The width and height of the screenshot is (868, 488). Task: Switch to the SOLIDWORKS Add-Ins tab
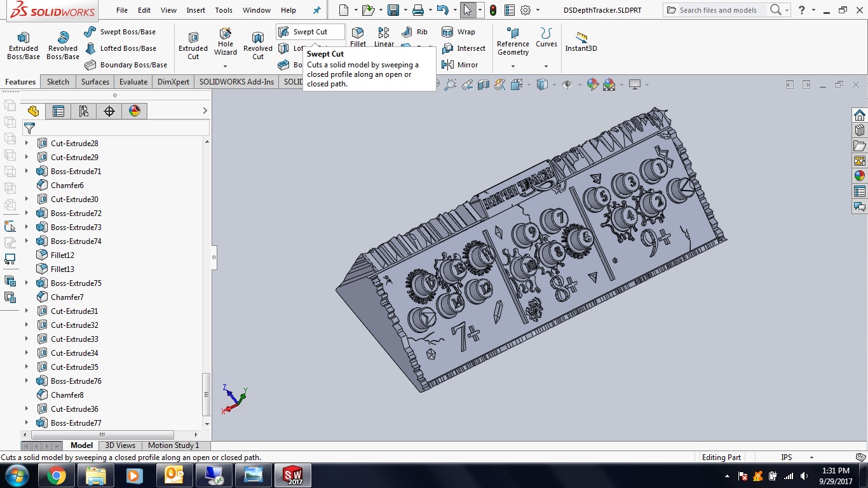click(x=236, y=81)
